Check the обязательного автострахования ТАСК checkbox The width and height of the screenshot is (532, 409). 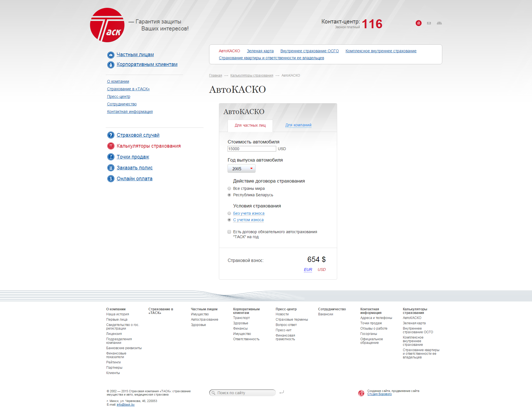point(229,232)
